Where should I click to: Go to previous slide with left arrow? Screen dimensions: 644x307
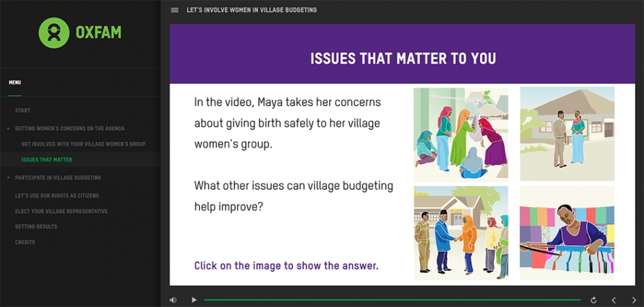pyautogui.click(x=613, y=300)
